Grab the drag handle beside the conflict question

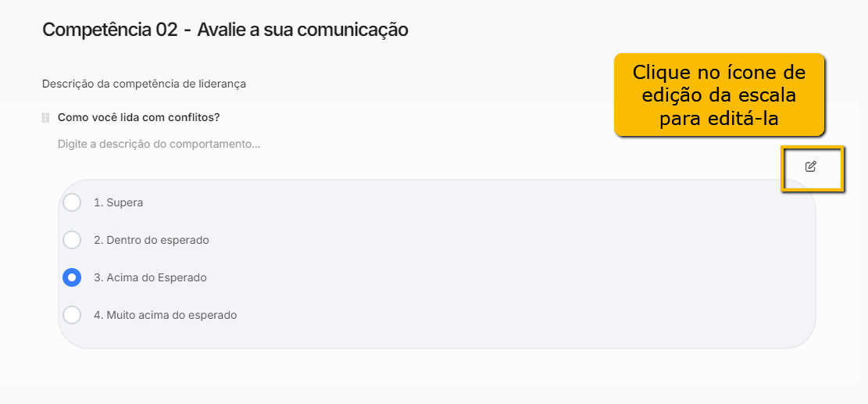coord(45,117)
